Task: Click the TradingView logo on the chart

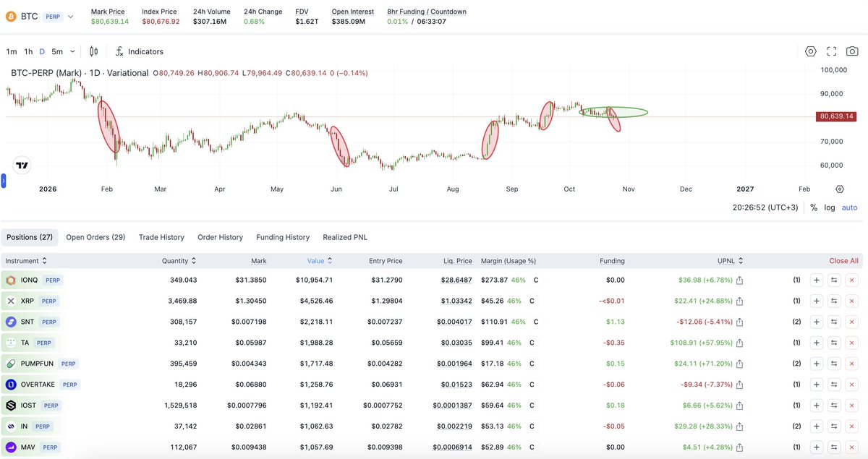Action: coord(22,165)
